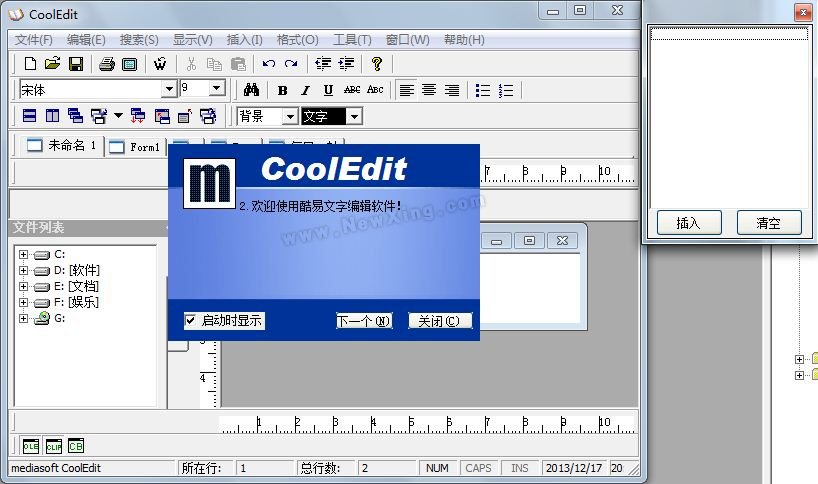Screen dimensions: 818x484
Task: Toggle bold formatting
Action: click(x=283, y=90)
